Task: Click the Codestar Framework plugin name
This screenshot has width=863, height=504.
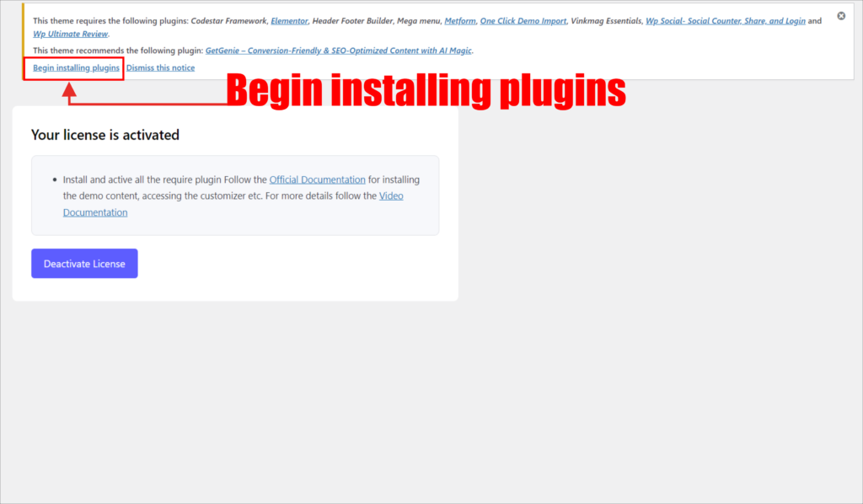Action: click(228, 20)
